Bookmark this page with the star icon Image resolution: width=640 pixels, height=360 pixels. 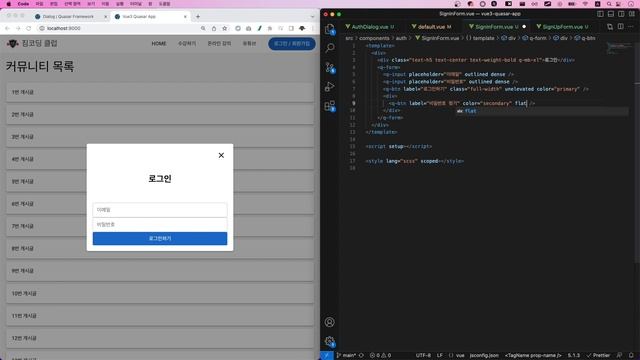click(224, 28)
